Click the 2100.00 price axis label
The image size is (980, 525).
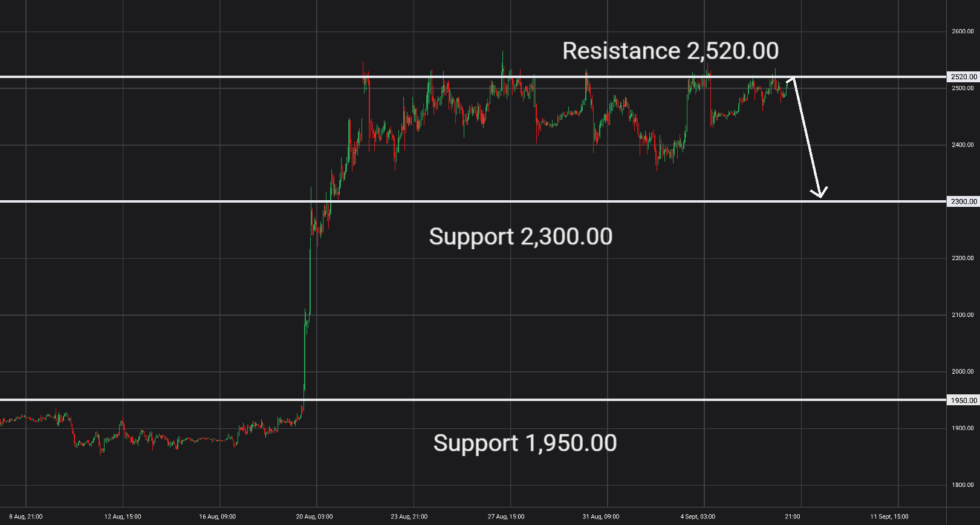(962, 315)
